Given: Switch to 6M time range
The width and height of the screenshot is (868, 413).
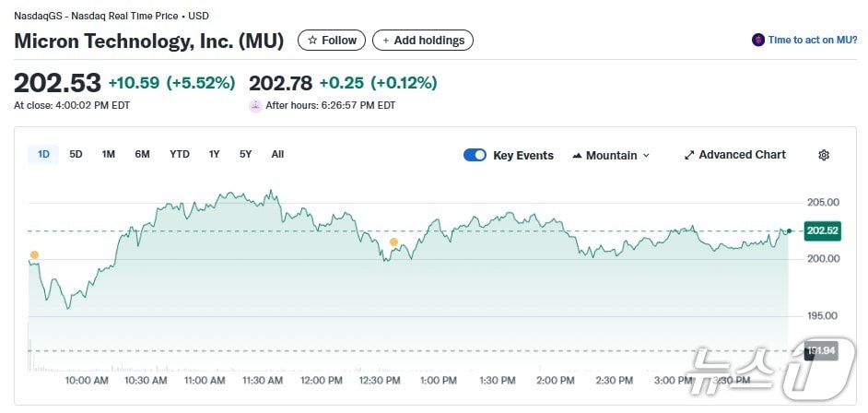Looking at the screenshot, I should pos(142,154).
